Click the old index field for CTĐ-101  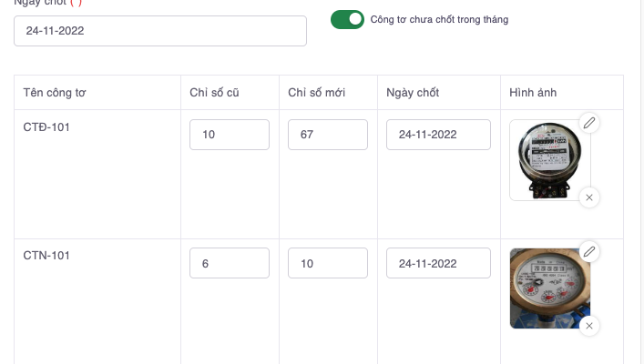230,135
